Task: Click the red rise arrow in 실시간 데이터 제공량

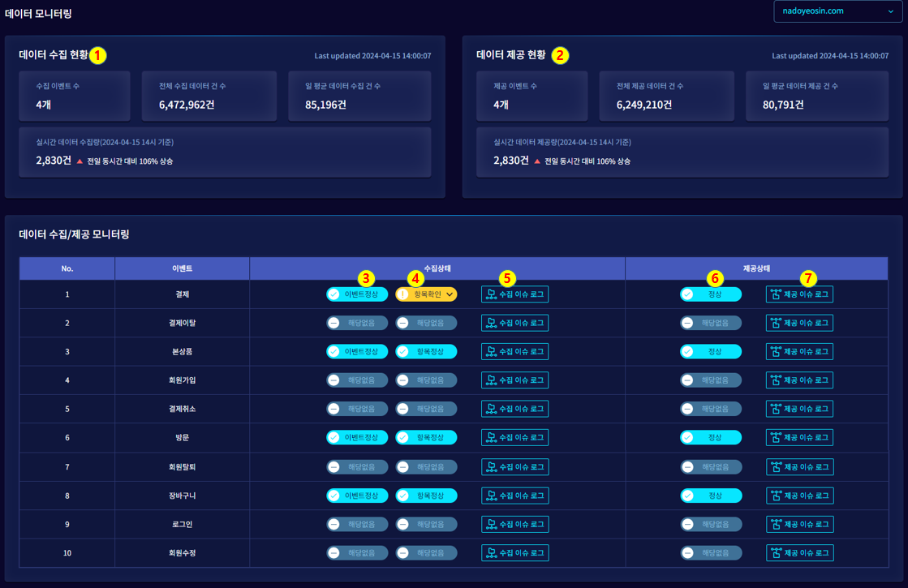Action: click(x=537, y=161)
